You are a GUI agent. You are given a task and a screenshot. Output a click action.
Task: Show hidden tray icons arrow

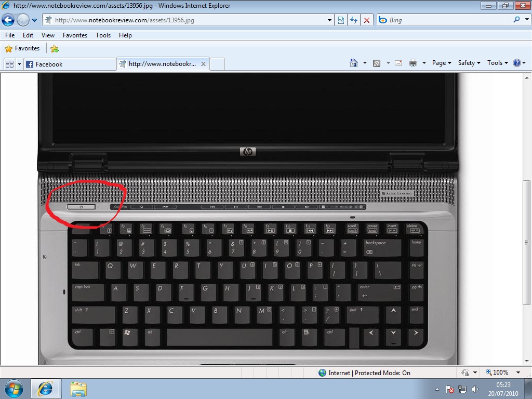(437, 389)
